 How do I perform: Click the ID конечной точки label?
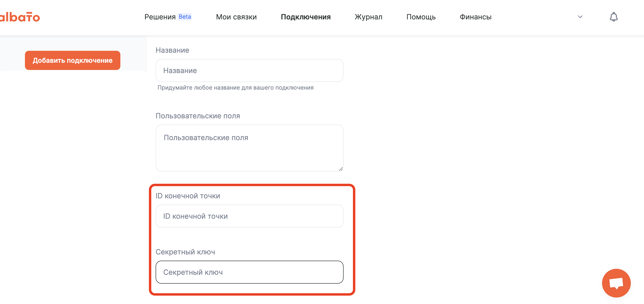pyautogui.click(x=188, y=196)
